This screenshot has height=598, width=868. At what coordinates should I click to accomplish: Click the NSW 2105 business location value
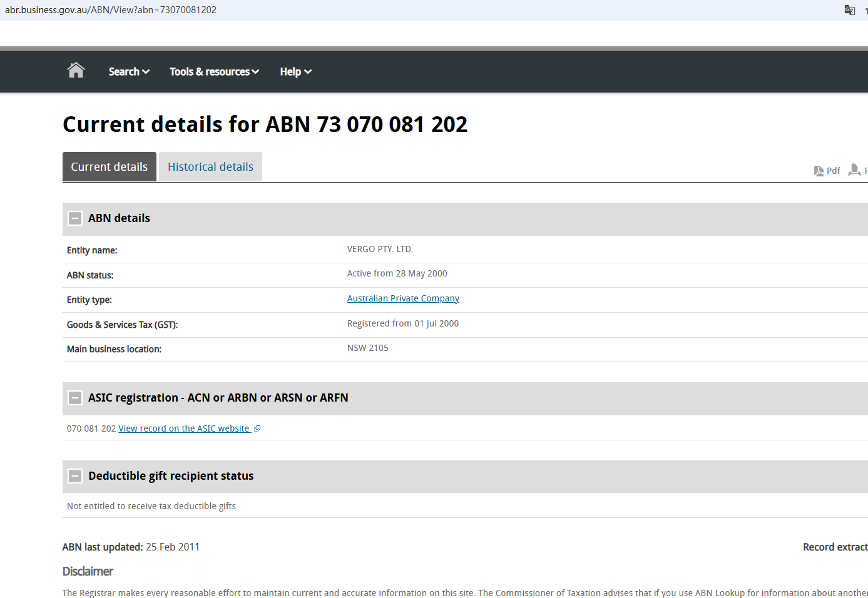click(x=367, y=348)
